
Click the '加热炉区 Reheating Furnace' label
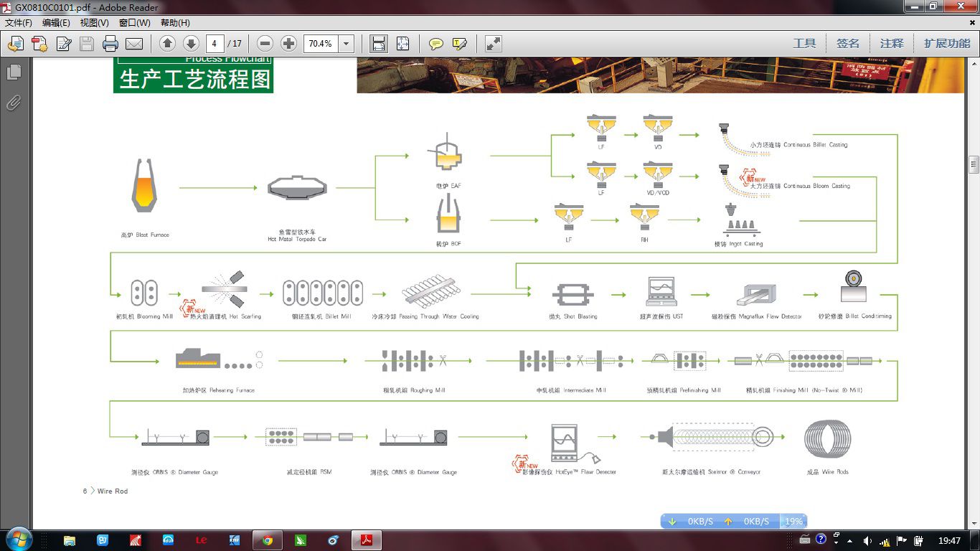click(219, 390)
